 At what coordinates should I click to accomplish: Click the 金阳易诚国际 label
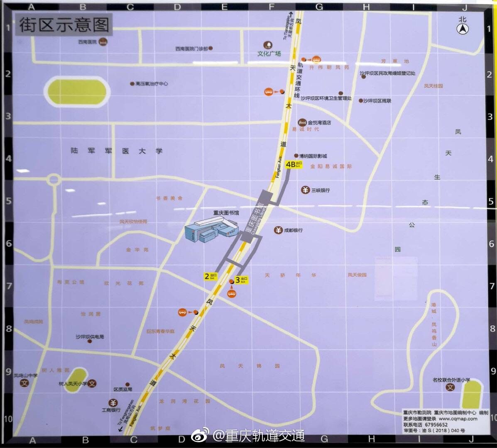pyautogui.click(x=331, y=166)
